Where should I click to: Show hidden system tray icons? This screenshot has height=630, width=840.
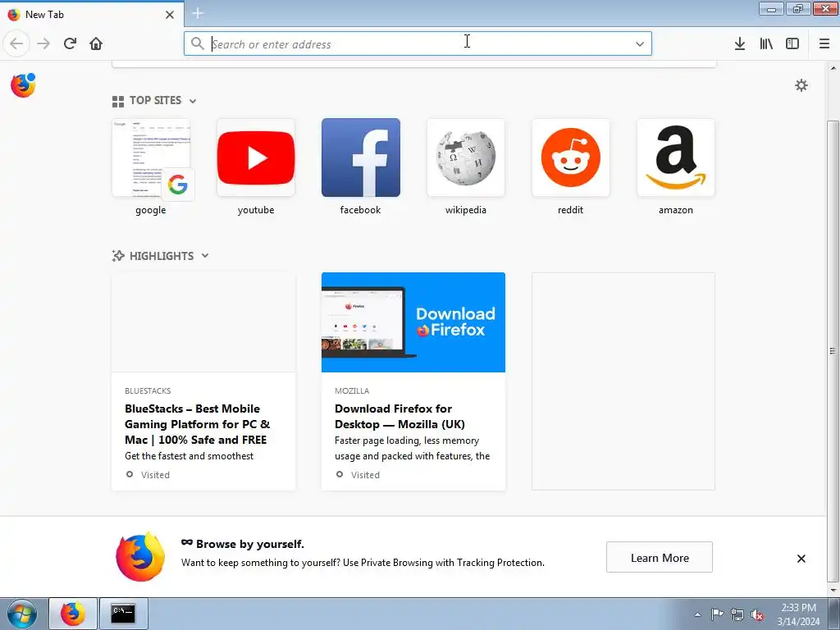697,614
